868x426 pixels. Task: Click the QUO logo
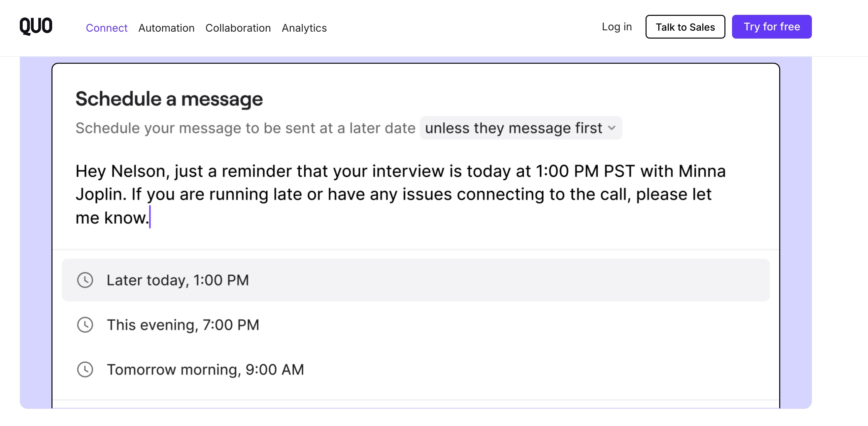click(36, 26)
